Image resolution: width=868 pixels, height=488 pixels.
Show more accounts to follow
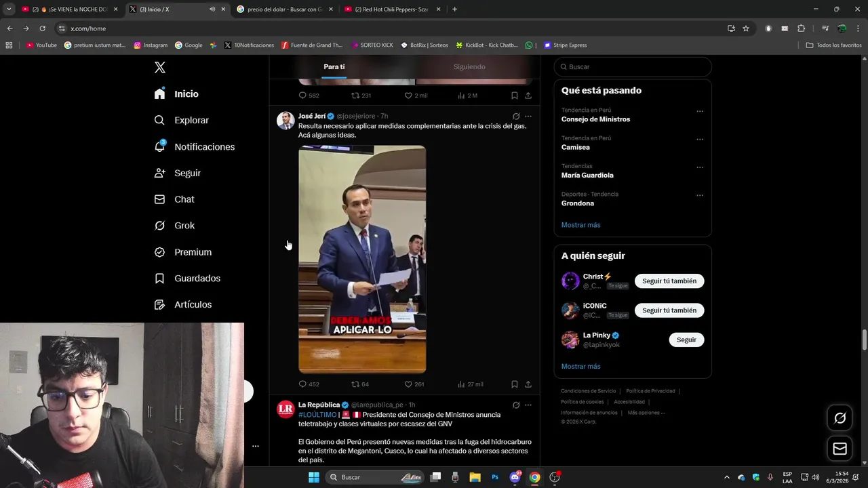pyautogui.click(x=580, y=367)
